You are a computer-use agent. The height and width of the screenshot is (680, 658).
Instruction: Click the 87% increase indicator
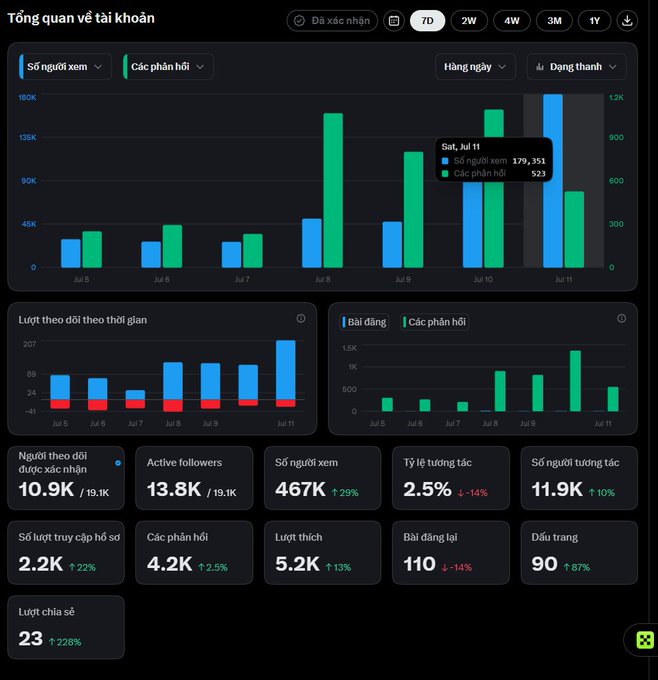[x=576, y=567]
